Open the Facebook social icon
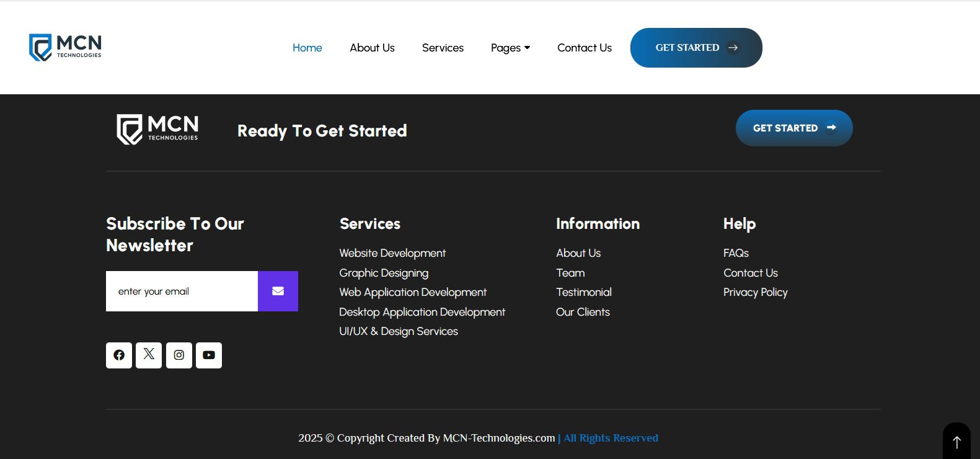The image size is (980, 459). click(x=119, y=355)
